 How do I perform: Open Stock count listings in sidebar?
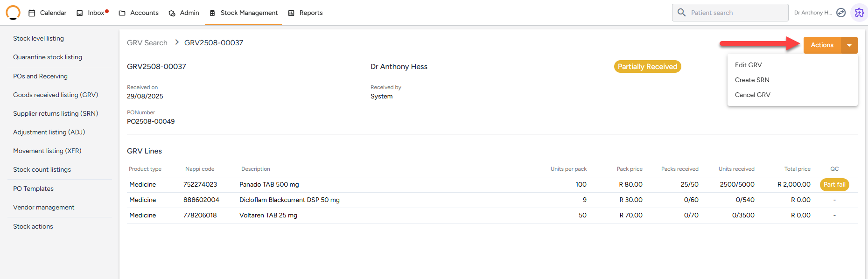(42, 169)
